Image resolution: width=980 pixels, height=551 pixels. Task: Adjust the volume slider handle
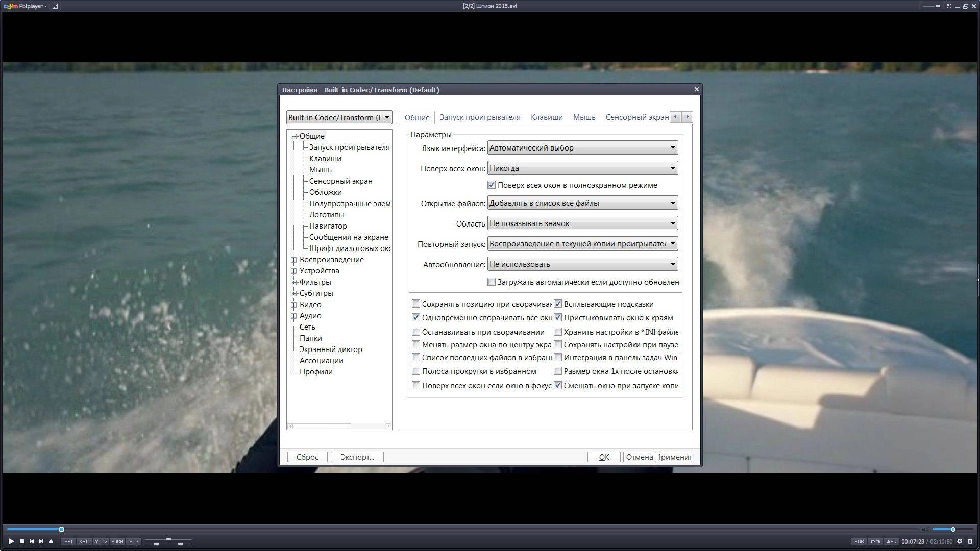click(x=953, y=530)
